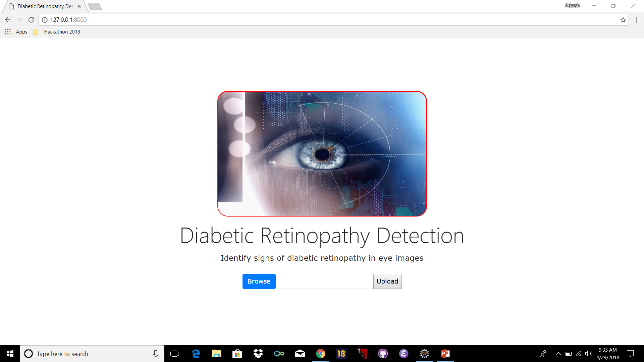The height and width of the screenshot is (362, 644).
Task: Open the Windows Start menu
Action: 10,354
